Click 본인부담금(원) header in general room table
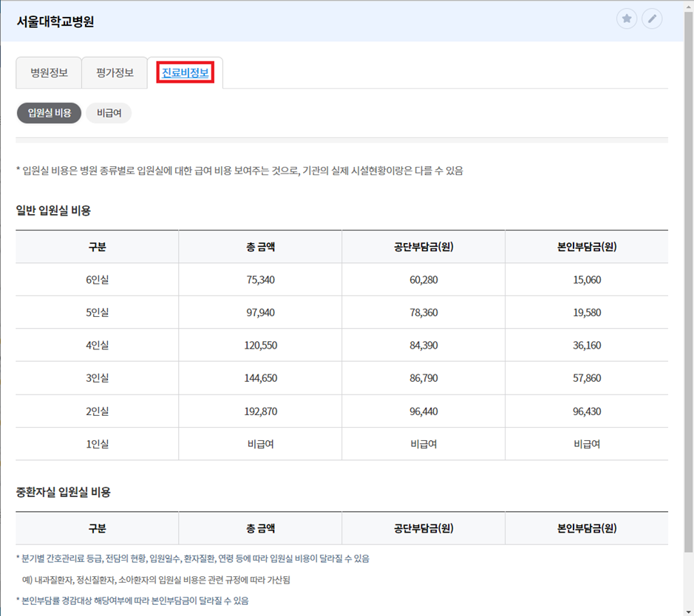The width and height of the screenshot is (694, 616). (587, 247)
